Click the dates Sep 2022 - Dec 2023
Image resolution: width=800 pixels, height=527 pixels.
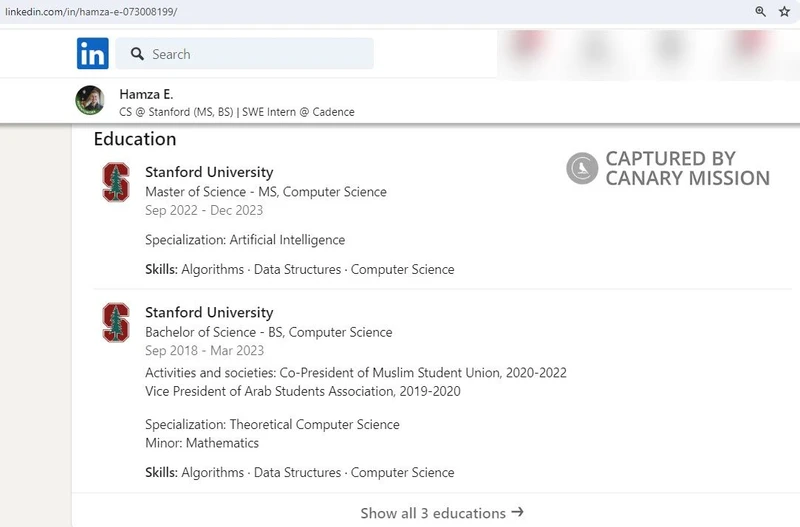(x=204, y=210)
